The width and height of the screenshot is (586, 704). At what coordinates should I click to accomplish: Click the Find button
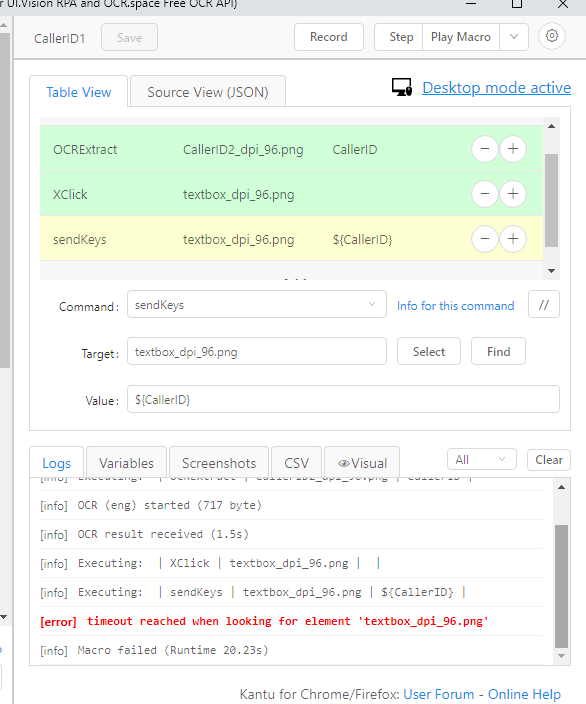click(x=498, y=352)
